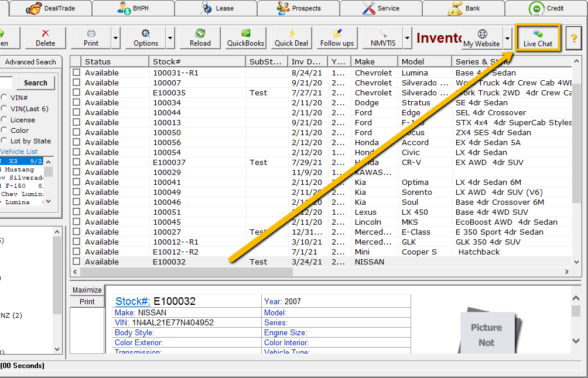Open the Live Chat tool
The width and height of the screenshot is (588, 378).
point(538,38)
